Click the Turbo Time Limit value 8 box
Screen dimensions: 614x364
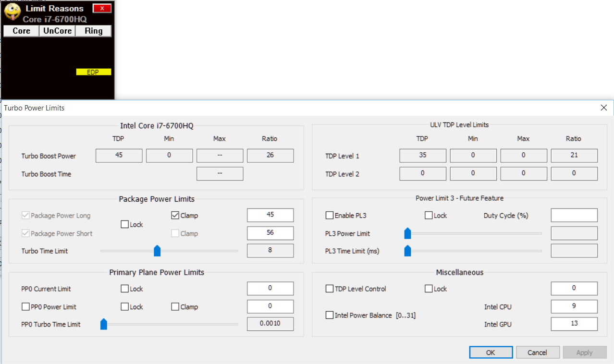pos(270,251)
